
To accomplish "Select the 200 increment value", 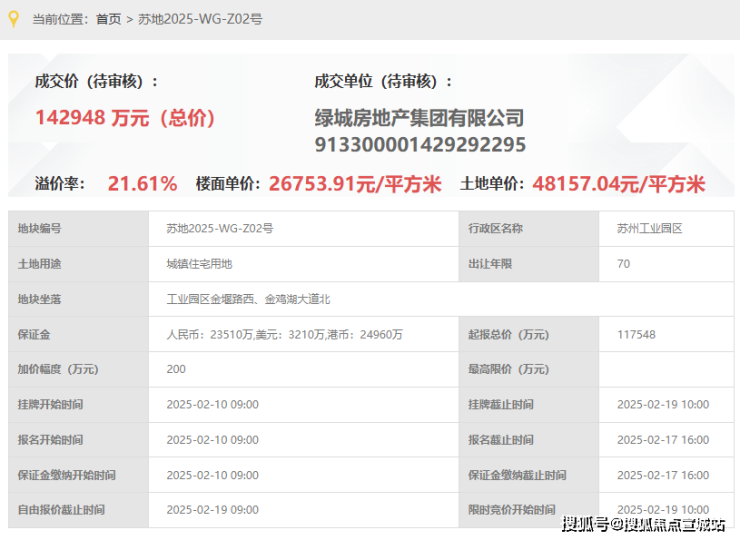I will coord(176,369).
